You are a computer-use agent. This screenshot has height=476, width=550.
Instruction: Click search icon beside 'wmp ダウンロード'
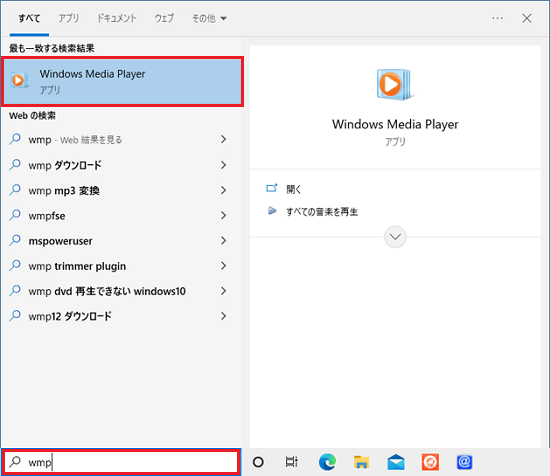coord(15,165)
